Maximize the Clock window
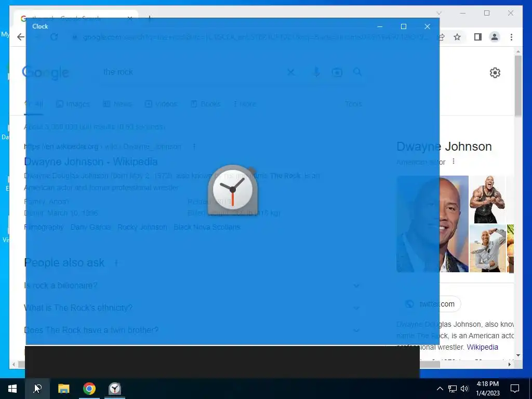532x399 pixels. (403, 26)
